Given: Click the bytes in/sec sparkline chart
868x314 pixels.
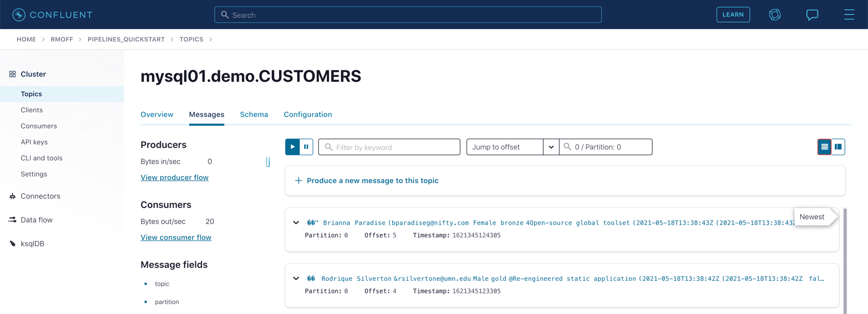Looking at the screenshot, I should point(268,162).
